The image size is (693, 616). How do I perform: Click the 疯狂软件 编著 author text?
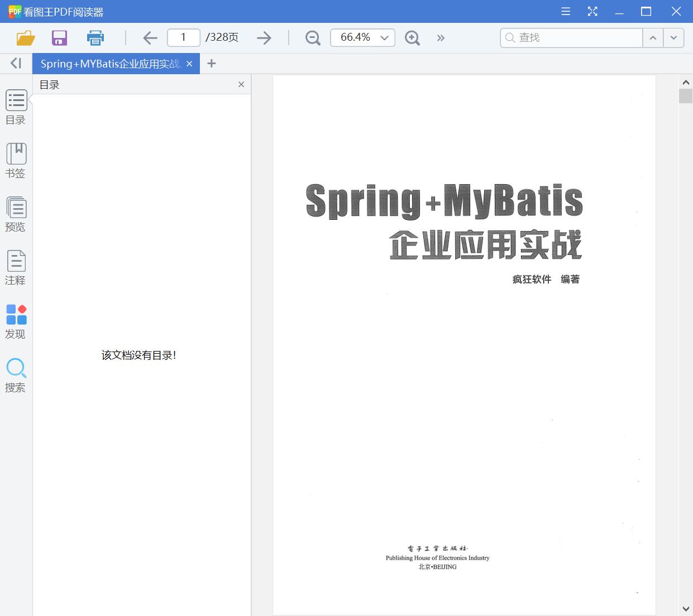pyautogui.click(x=546, y=279)
